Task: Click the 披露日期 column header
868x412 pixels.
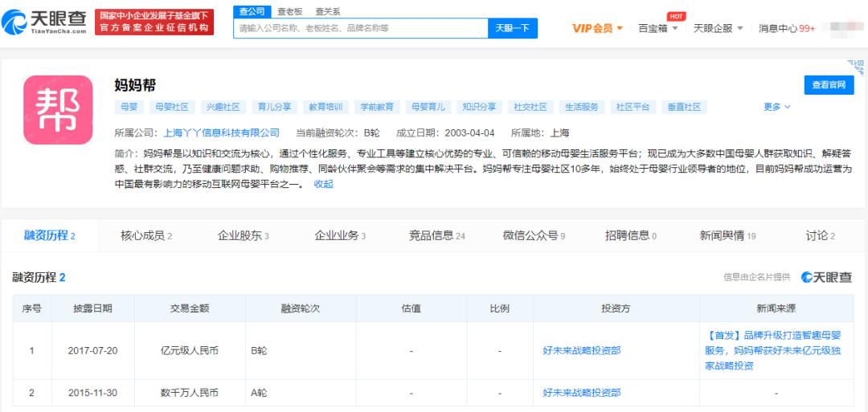Action: (93, 308)
